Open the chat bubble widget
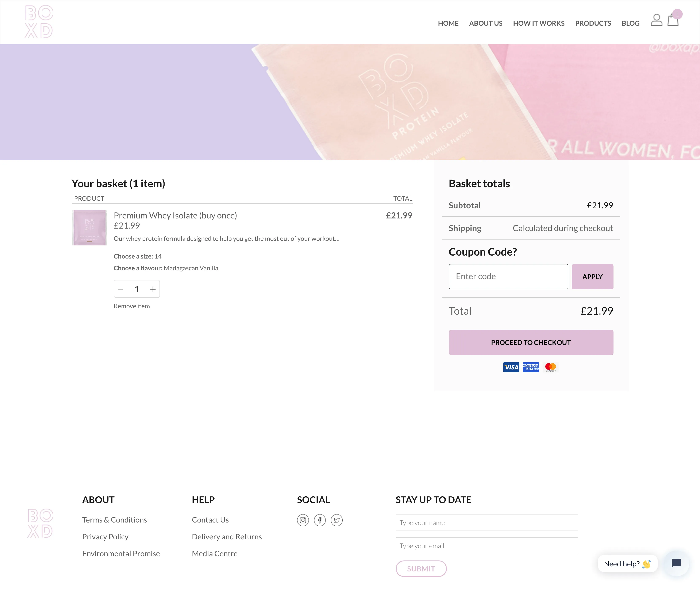This screenshot has height=598, width=700. coord(676,563)
